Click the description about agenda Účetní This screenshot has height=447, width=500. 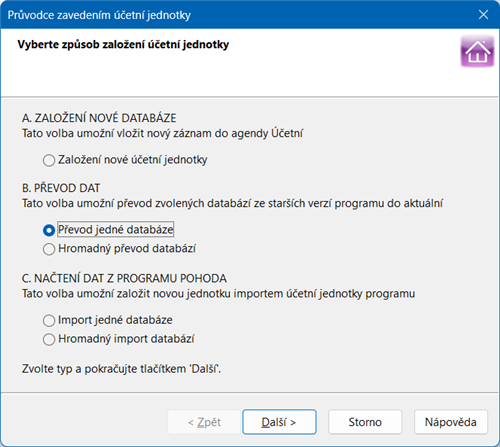click(x=162, y=133)
